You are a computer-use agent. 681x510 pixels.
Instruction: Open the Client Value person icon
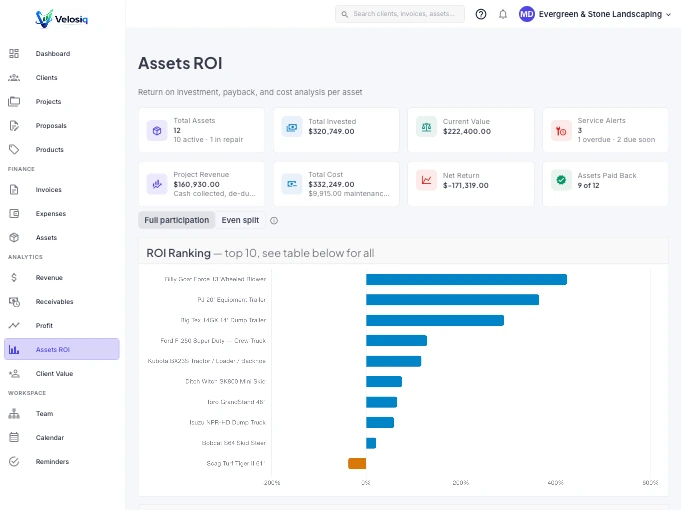pos(14,373)
